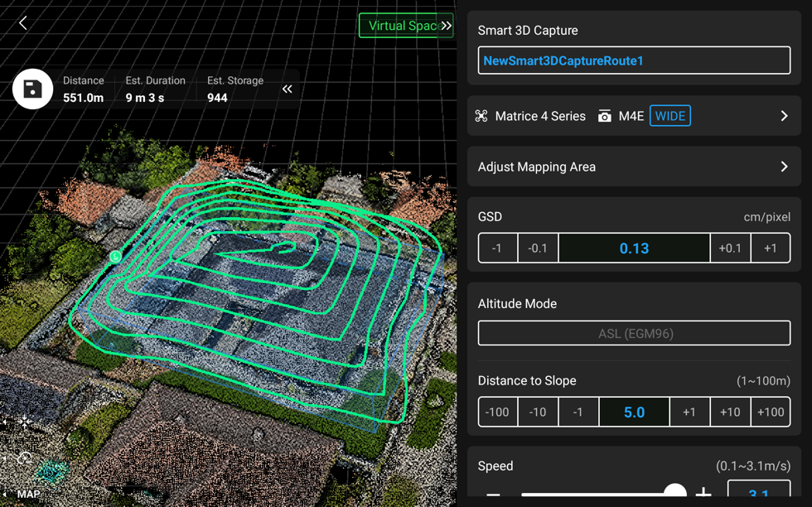Click the Speed slider handle

pyautogui.click(x=675, y=494)
